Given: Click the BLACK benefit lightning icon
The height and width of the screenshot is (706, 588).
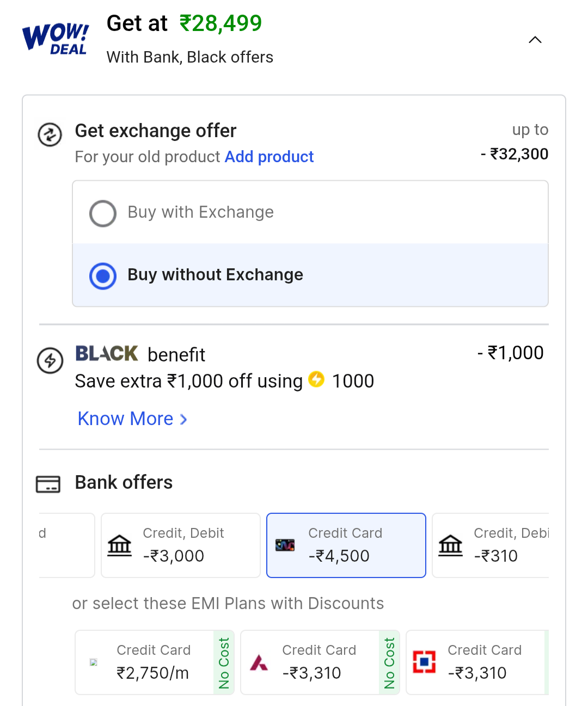Looking at the screenshot, I should 50,360.
